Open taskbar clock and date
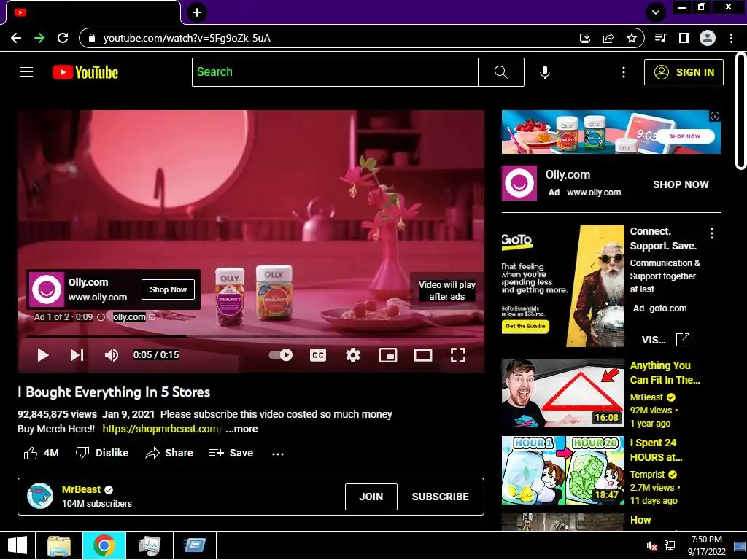 707,545
